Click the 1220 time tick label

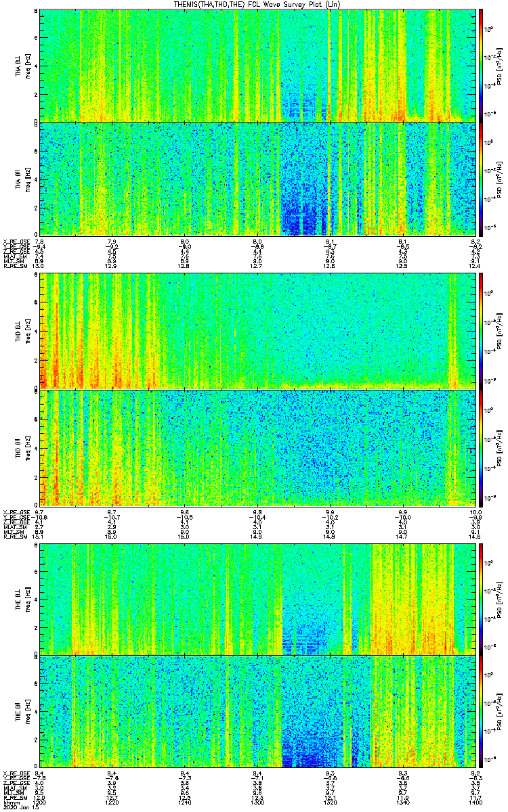[113, 802]
